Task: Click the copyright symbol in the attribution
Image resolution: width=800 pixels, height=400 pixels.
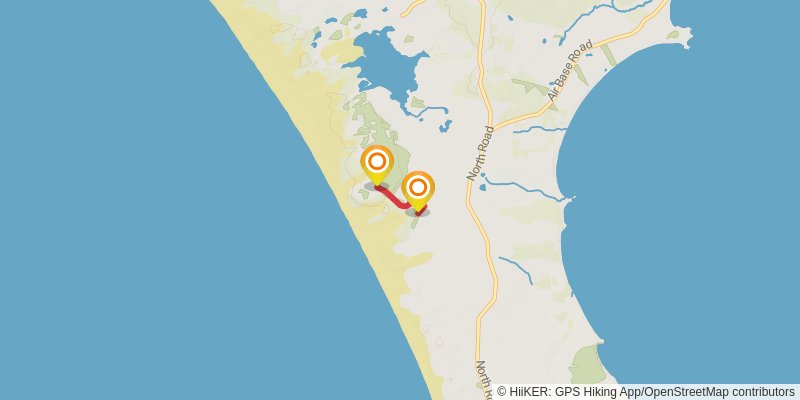Action: 502,392
